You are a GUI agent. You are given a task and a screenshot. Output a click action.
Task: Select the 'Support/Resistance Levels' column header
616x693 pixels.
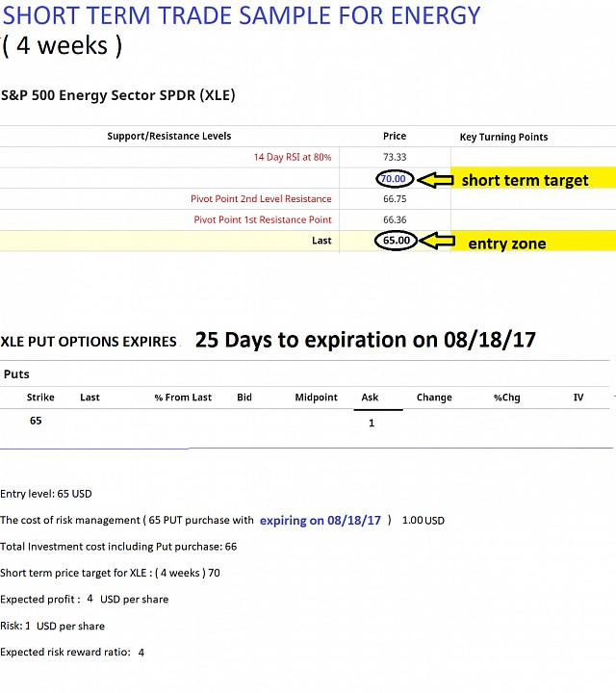coord(168,136)
